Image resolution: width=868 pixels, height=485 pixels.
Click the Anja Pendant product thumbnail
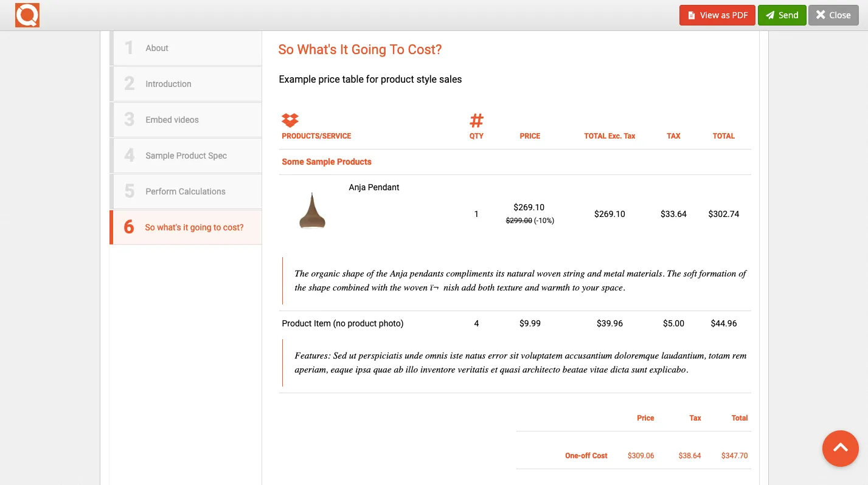(312, 212)
